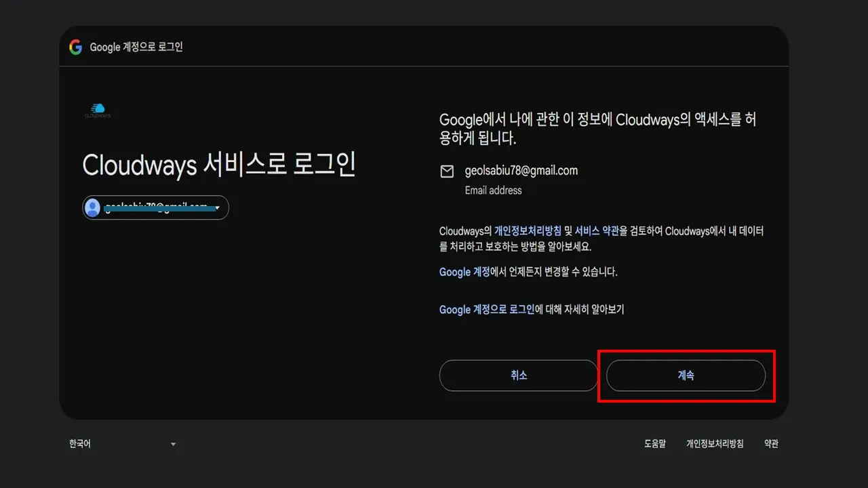Open the 개인정보처리방침 link in the consent text
This screenshot has width=868, height=488.
[x=528, y=231]
